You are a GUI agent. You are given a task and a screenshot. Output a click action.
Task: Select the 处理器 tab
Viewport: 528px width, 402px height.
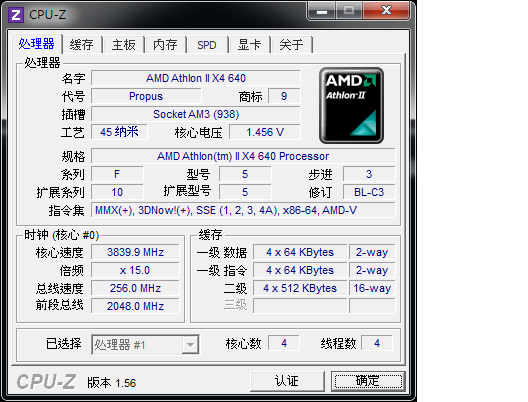click(36, 44)
